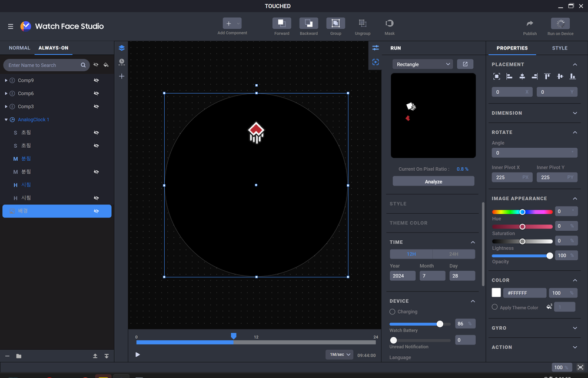Click the fit-to-screen zoom icon
The image size is (588, 378).
tap(580, 367)
